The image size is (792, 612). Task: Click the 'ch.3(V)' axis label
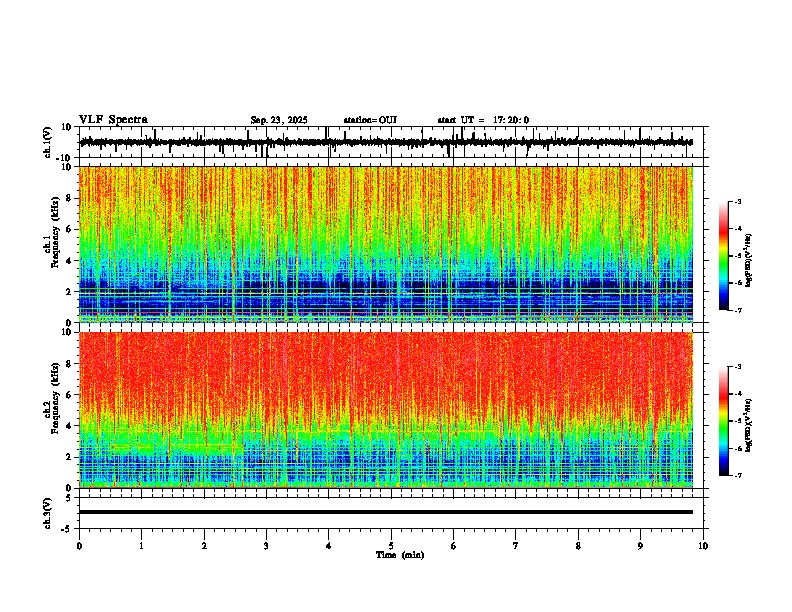(x=48, y=513)
